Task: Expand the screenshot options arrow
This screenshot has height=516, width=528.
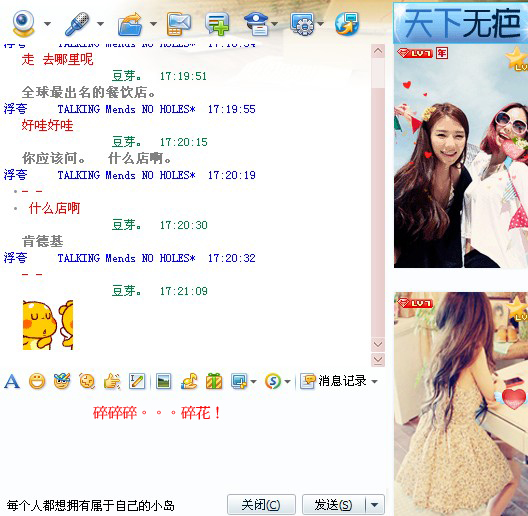Action: pyautogui.click(x=254, y=382)
